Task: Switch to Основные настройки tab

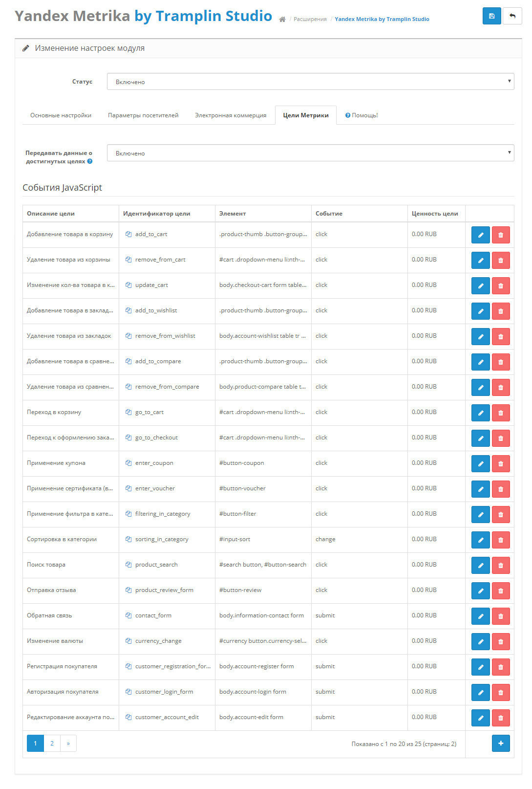Action: click(x=61, y=115)
